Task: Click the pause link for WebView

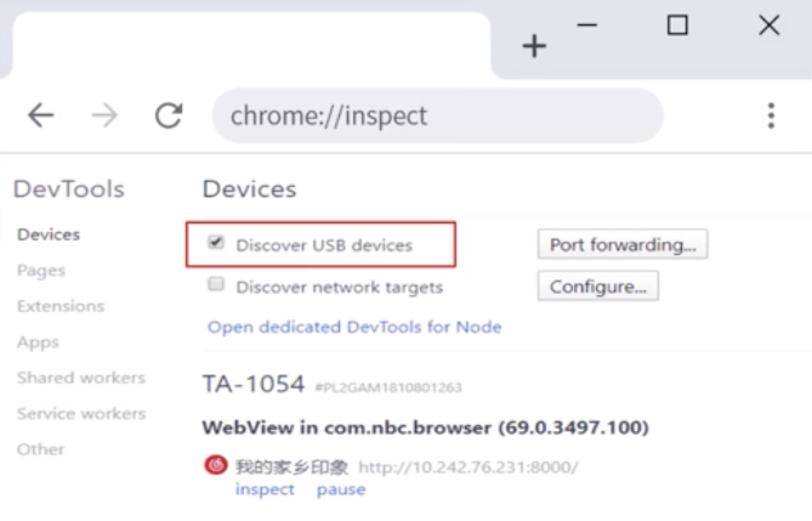Action: 340,489
